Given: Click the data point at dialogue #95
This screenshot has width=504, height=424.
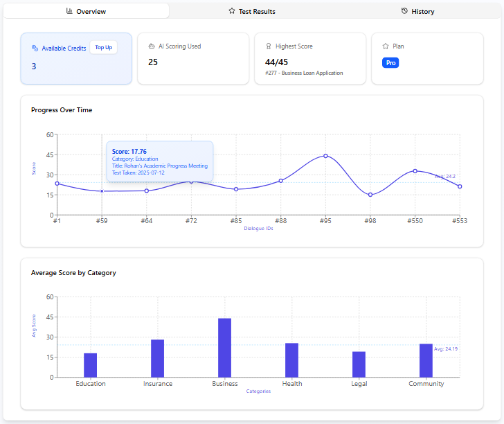Looking at the screenshot, I should click(x=325, y=156).
